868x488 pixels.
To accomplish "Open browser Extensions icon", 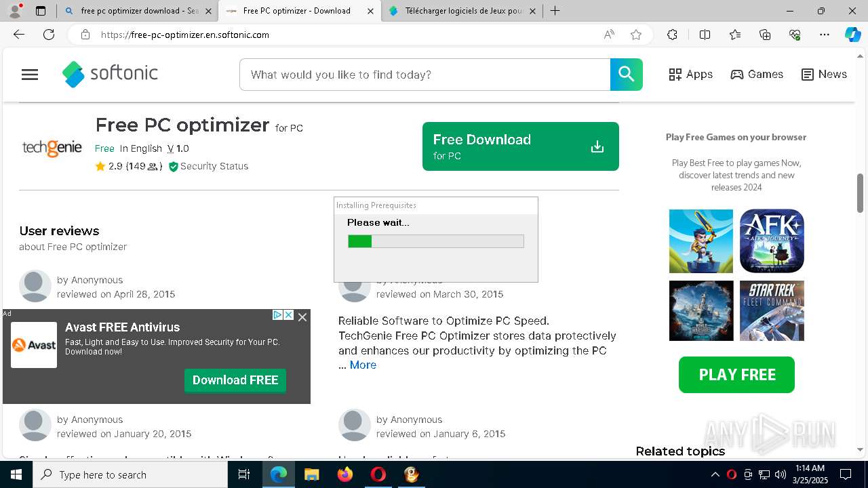I will (672, 35).
